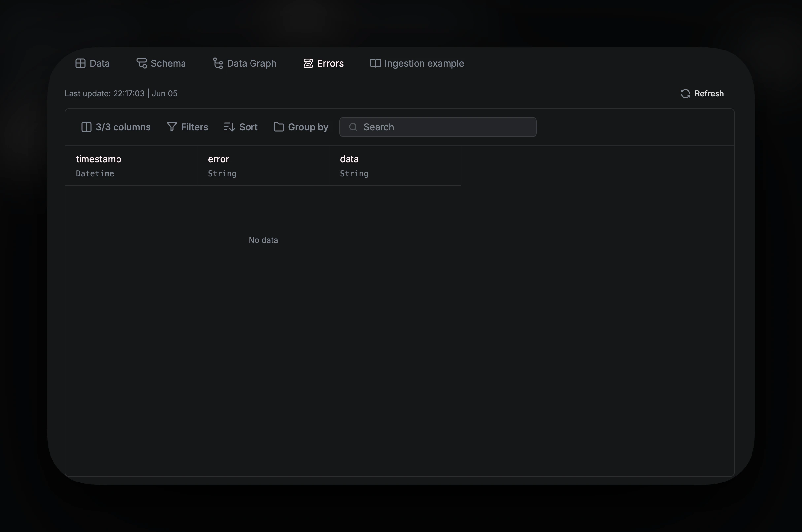
Task: Click the circular Refresh arrows icon
Action: [x=685, y=94]
